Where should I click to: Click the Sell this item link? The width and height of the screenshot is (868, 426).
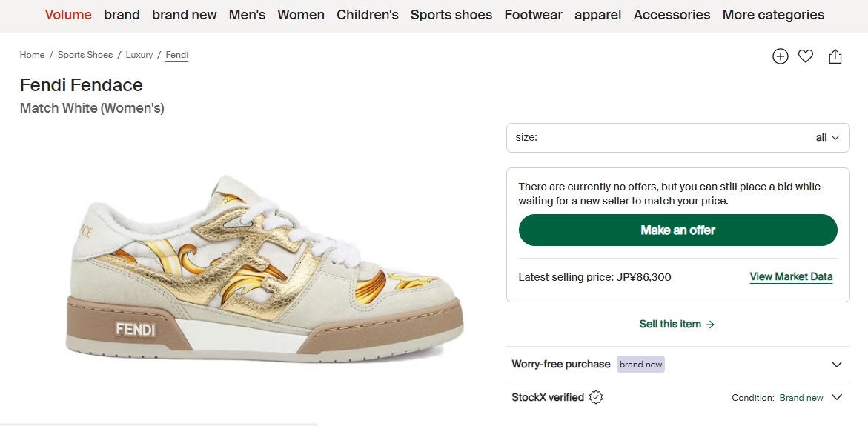click(x=670, y=325)
